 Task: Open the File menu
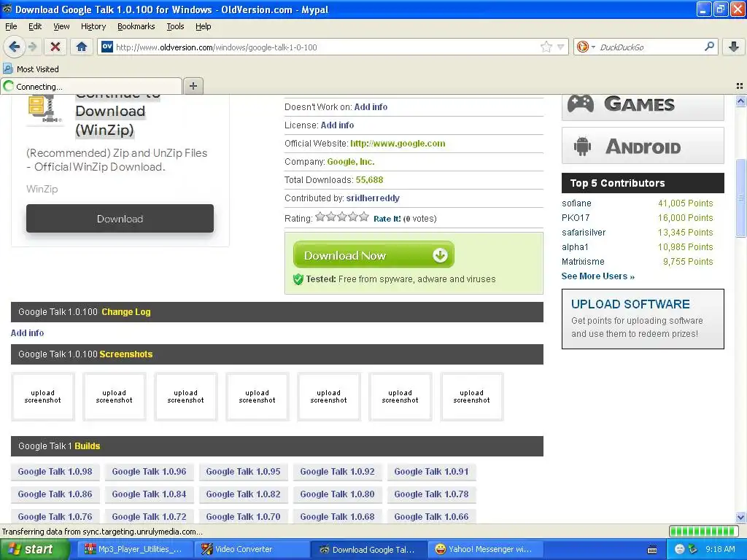(11, 27)
